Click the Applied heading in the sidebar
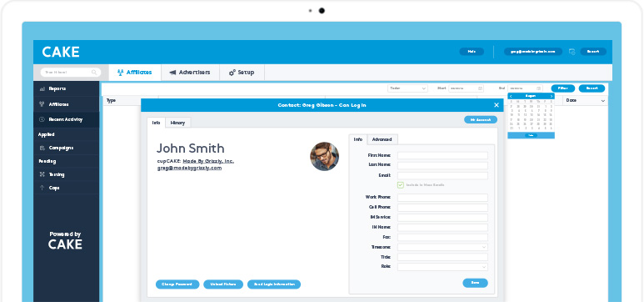644x302 pixels. 46,134
